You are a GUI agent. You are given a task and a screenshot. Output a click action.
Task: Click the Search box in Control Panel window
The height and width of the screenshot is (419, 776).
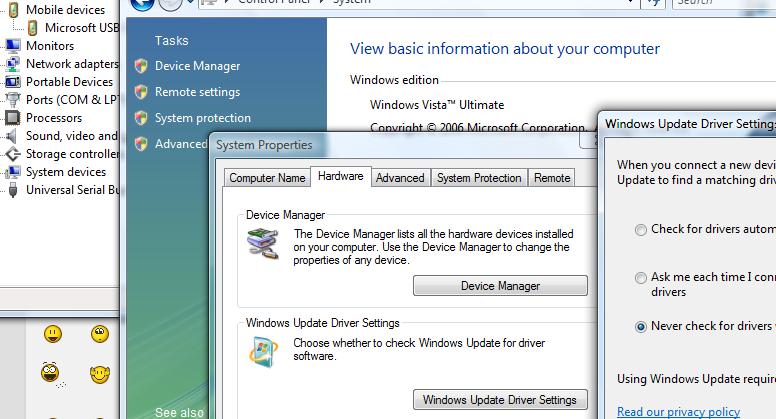pyautogui.click(x=723, y=2)
